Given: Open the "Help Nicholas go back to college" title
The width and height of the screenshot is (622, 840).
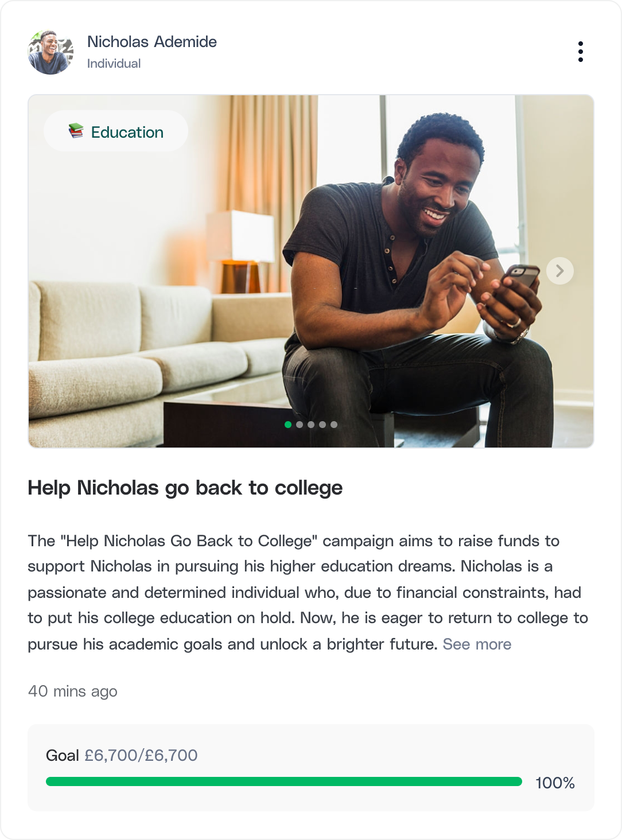Looking at the screenshot, I should (185, 488).
